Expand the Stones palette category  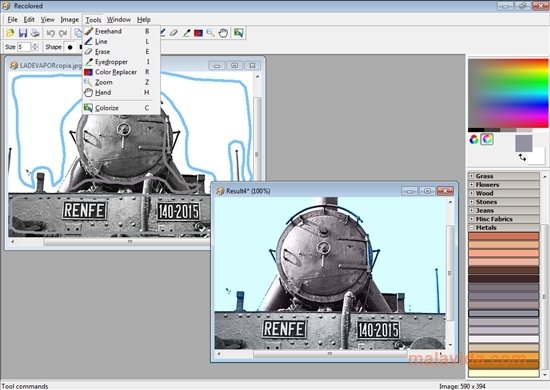click(503, 202)
